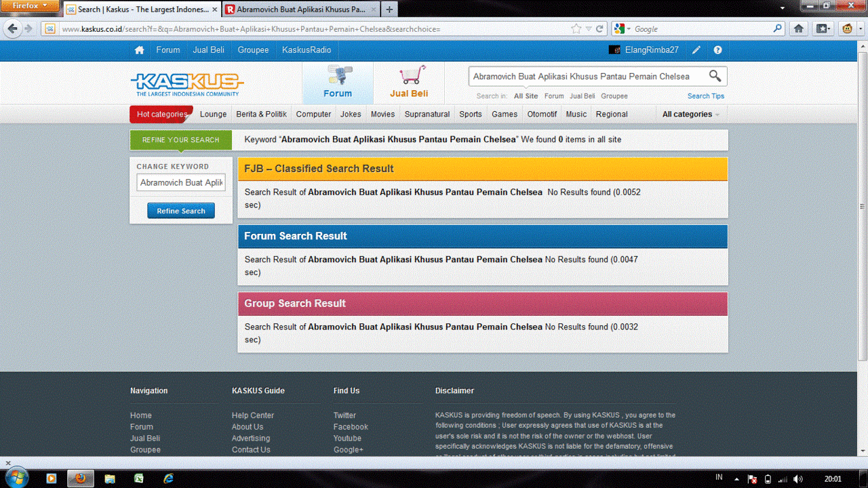Open Help Center footer link
The image size is (868, 488).
[x=253, y=415]
